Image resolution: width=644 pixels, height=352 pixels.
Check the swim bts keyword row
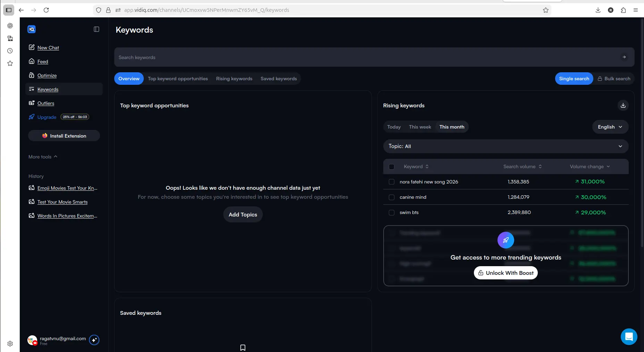coord(392,212)
